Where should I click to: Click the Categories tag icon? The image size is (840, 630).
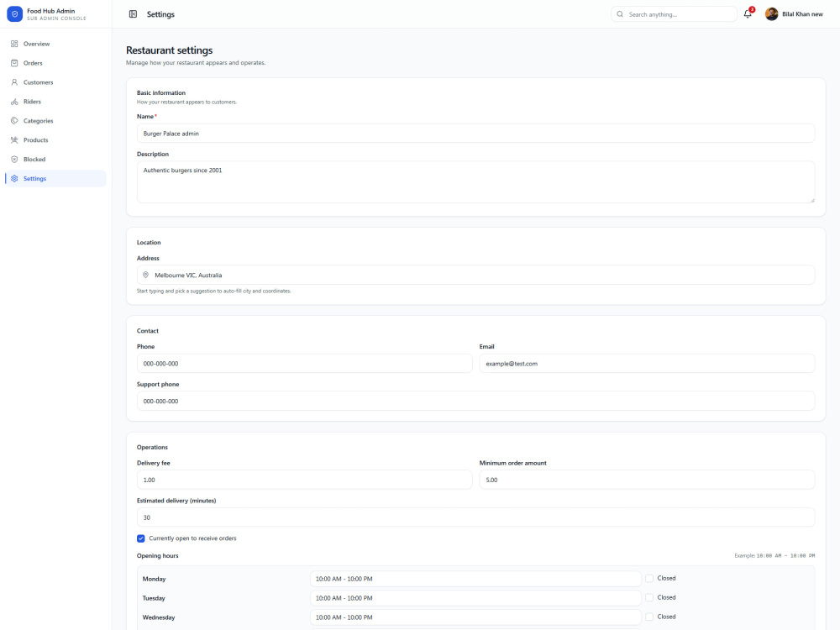[x=14, y=120]
